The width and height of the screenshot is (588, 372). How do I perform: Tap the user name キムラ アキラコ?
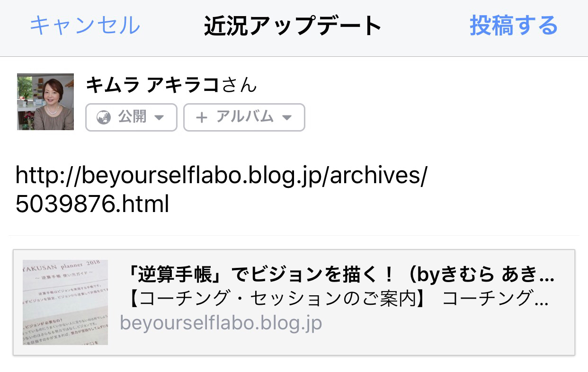point(152,85)
